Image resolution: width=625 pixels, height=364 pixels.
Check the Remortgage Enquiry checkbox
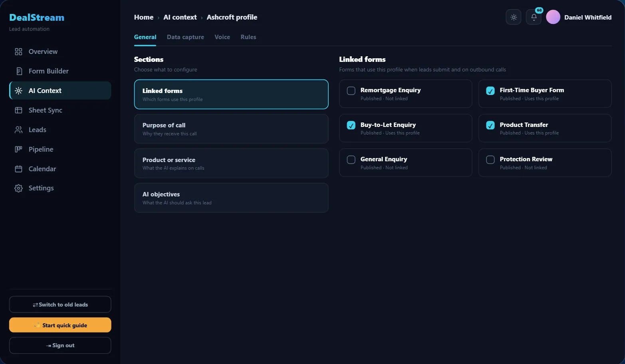click(x=351, y=91)
